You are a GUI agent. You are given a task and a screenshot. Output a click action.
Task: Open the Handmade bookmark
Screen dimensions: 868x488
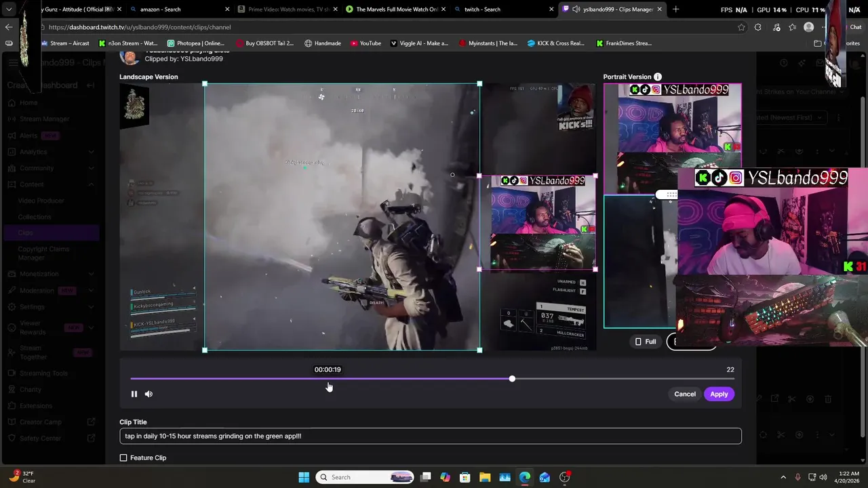point(323,43)
